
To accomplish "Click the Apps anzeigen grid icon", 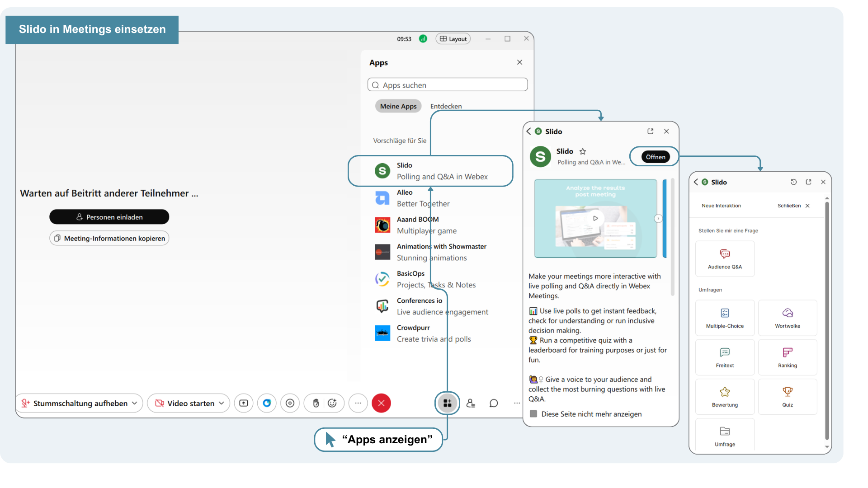I will (x=447, y=403).
